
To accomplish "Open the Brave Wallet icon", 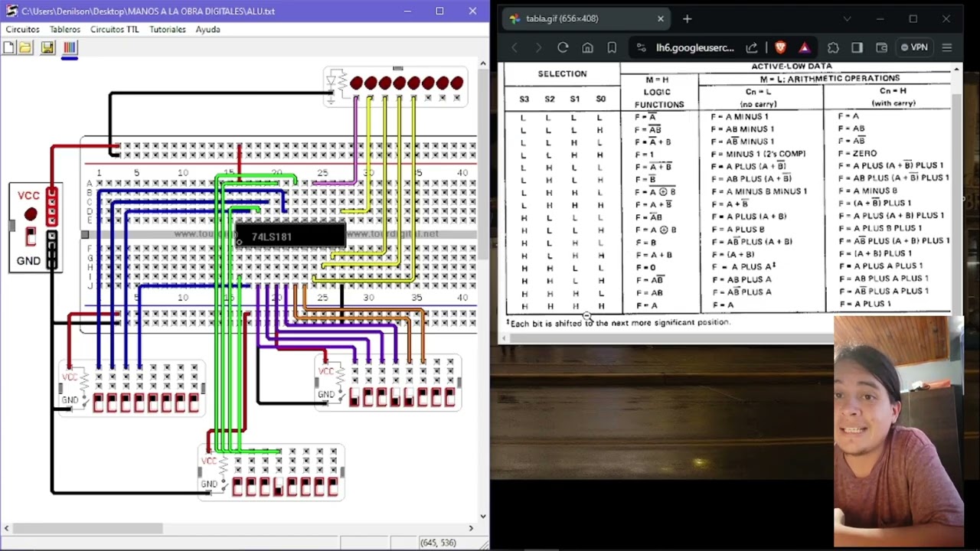I will (881, 47).
